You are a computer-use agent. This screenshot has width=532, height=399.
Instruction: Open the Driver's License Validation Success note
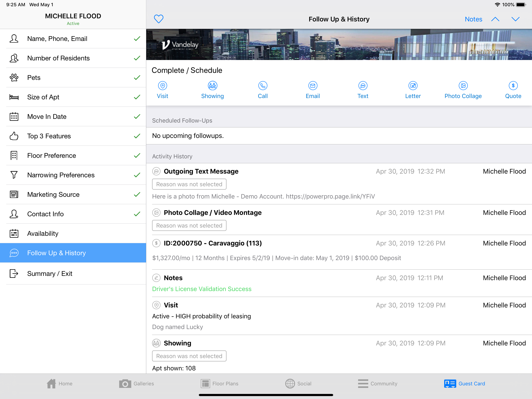(202, 289)
